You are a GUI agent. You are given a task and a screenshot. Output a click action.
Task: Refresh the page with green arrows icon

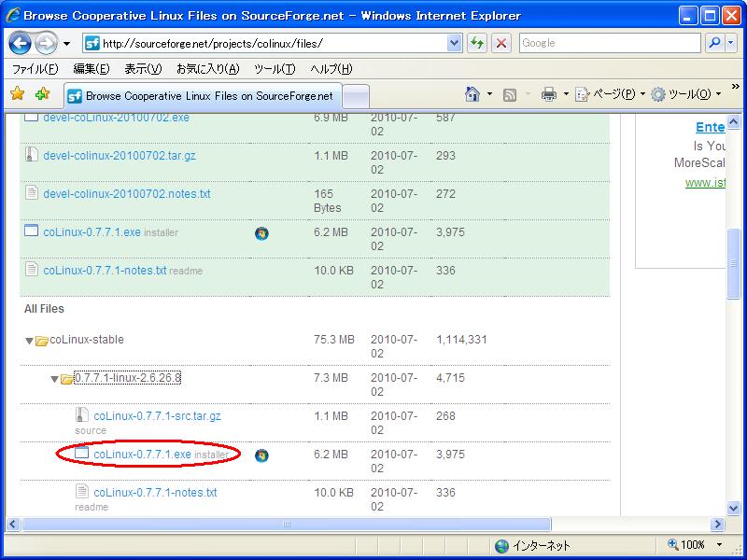point(477,43)
